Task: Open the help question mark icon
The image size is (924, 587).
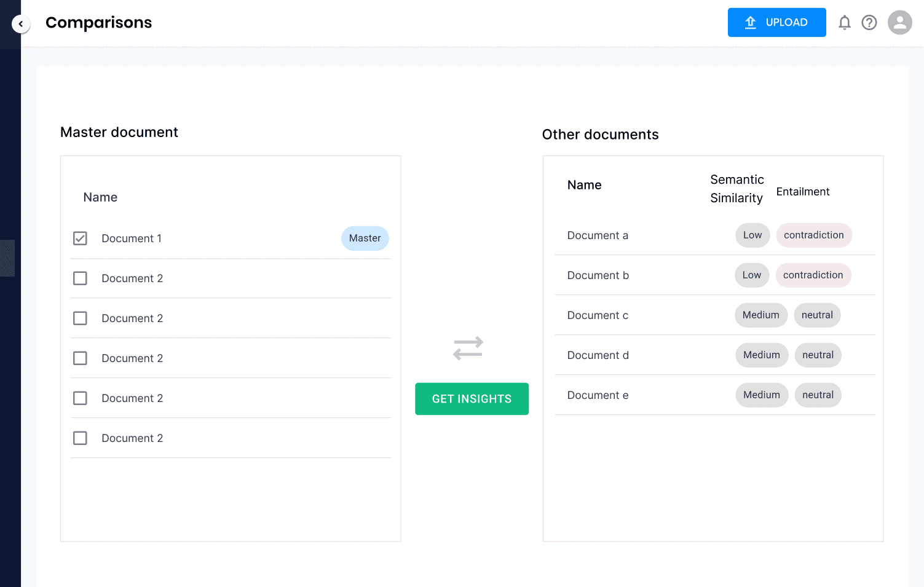Action: coord(869,23)
